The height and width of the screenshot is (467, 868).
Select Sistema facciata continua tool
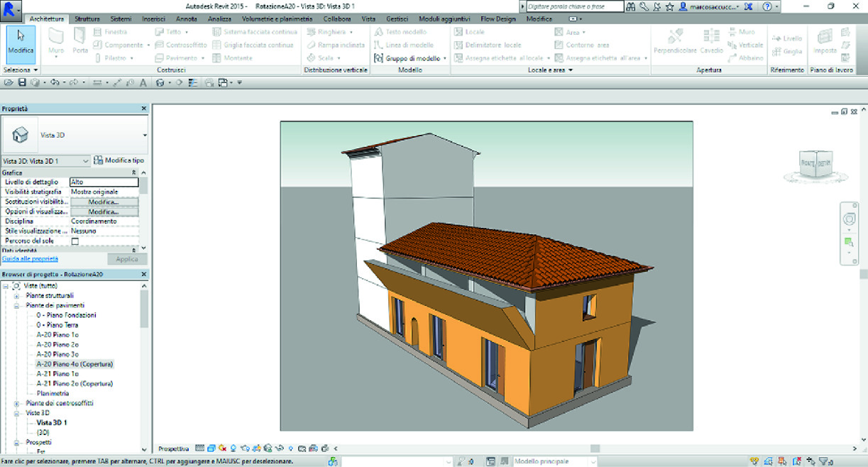(255, 32)
